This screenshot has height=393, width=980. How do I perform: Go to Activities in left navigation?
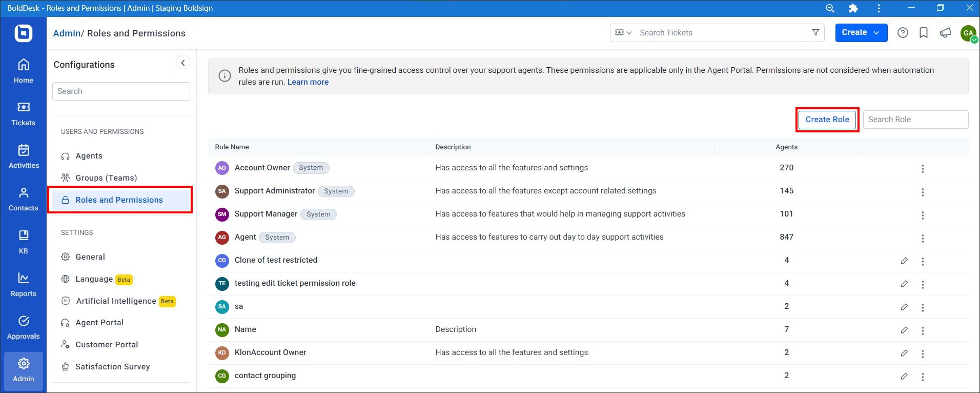[x=24, y=156]
